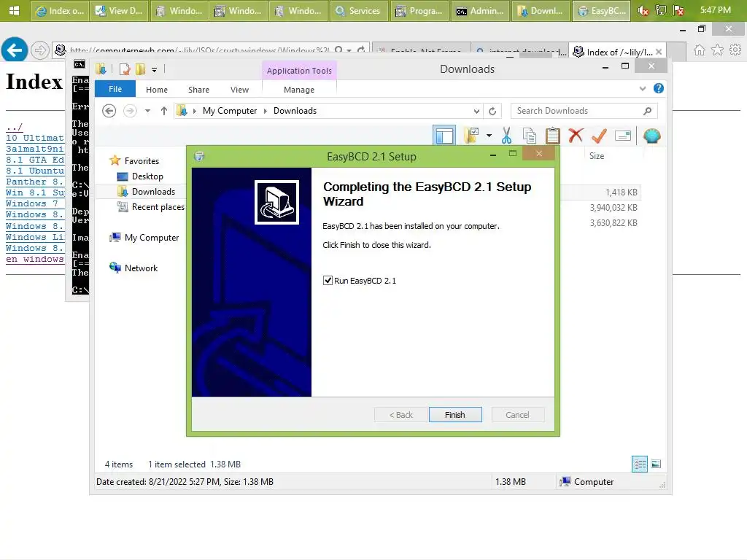Click Internet Explorer Home icon
This screenshot has width=747, height=560.
click(700, 50)
